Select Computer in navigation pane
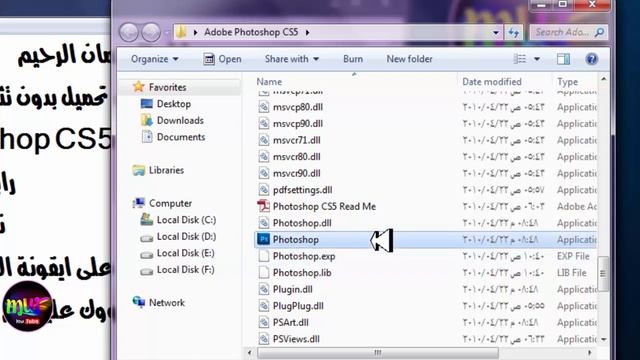The image size is (640, 360). point(170,203)
